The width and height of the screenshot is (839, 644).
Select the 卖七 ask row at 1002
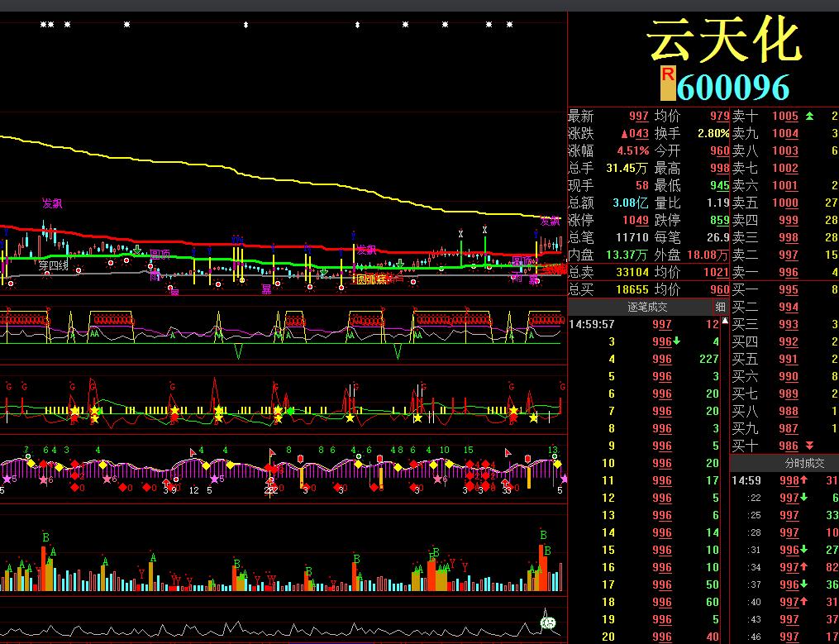click(x=785, y=168)
